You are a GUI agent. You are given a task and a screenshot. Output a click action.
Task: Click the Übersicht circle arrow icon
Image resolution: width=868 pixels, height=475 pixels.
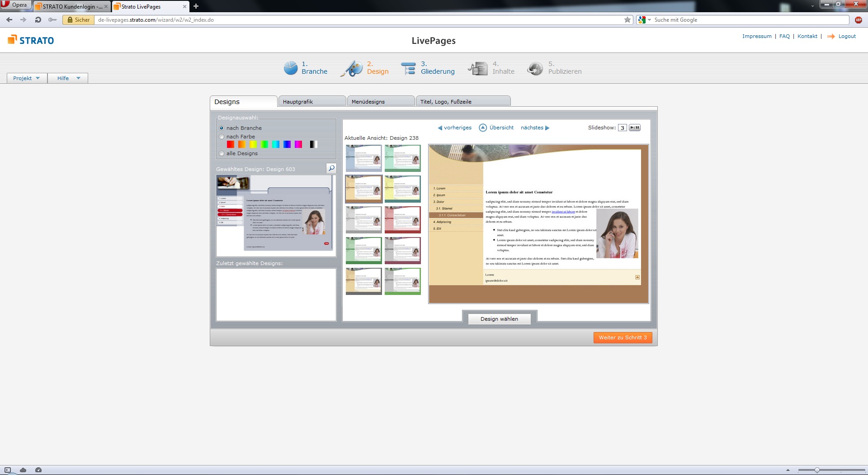coord(483,128)
